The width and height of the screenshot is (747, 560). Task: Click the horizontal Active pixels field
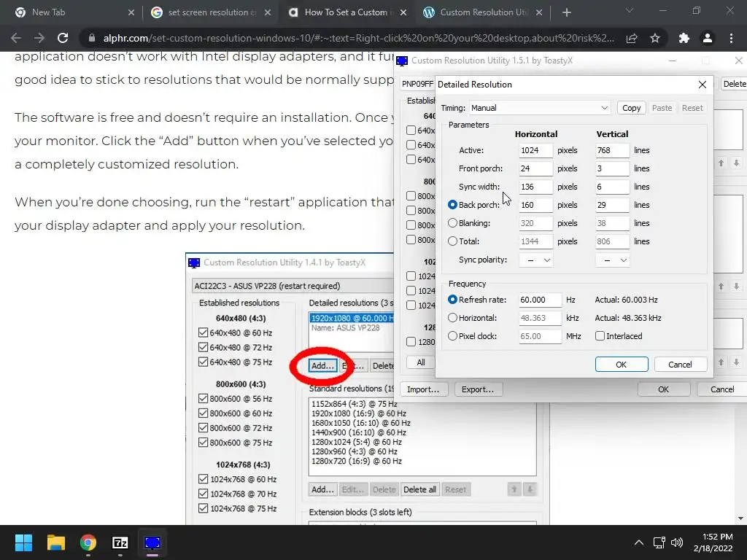536,150
